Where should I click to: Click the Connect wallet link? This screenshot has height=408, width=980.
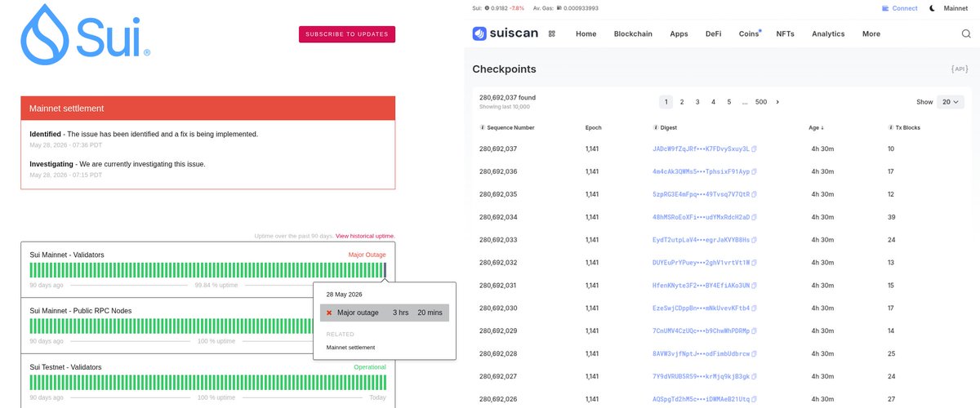[905, 8]
